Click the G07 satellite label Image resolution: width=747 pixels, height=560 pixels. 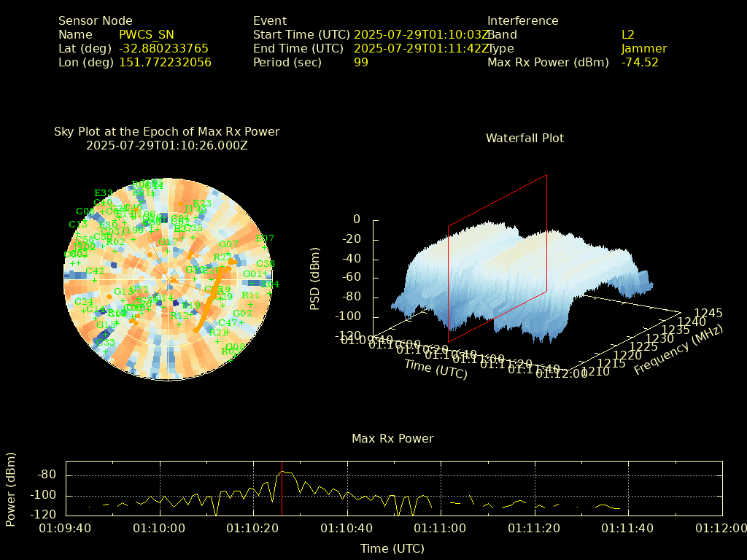click(228, 244)
